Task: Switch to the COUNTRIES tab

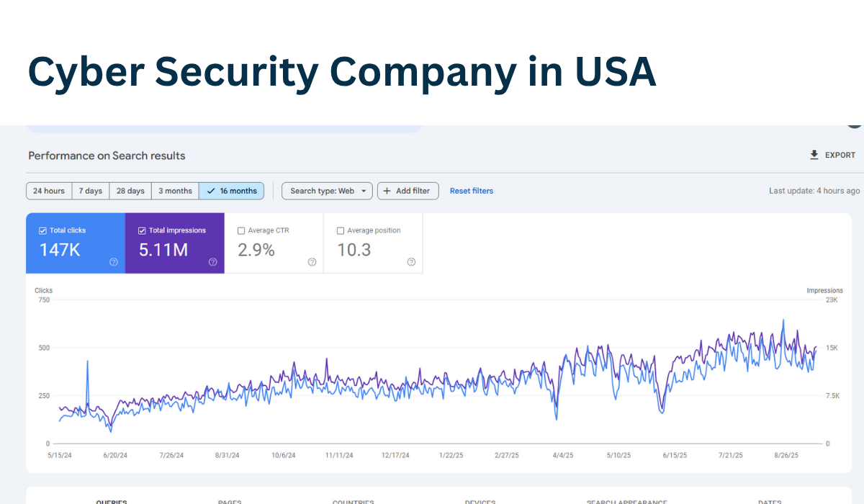Action: tap(353, 501)
